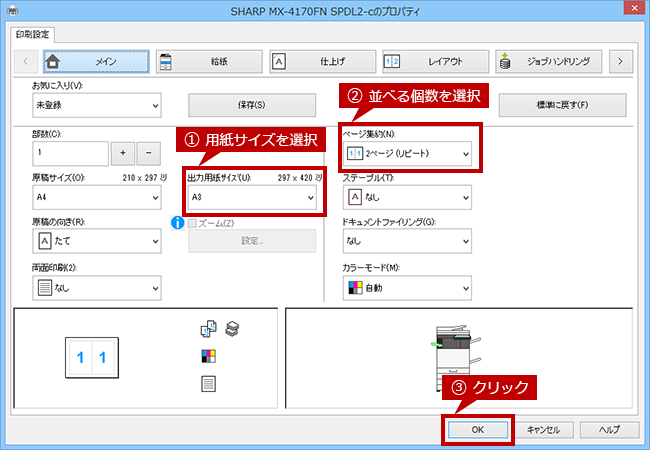
Task: Click the portrait orientation icon in 原稿の向き
Action: (x=45, y=241)
